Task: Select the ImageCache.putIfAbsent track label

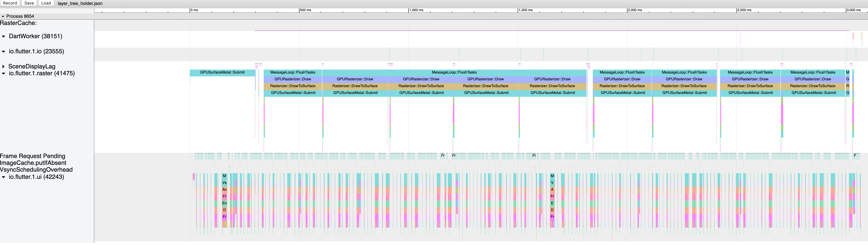Action: coord(33,163)
